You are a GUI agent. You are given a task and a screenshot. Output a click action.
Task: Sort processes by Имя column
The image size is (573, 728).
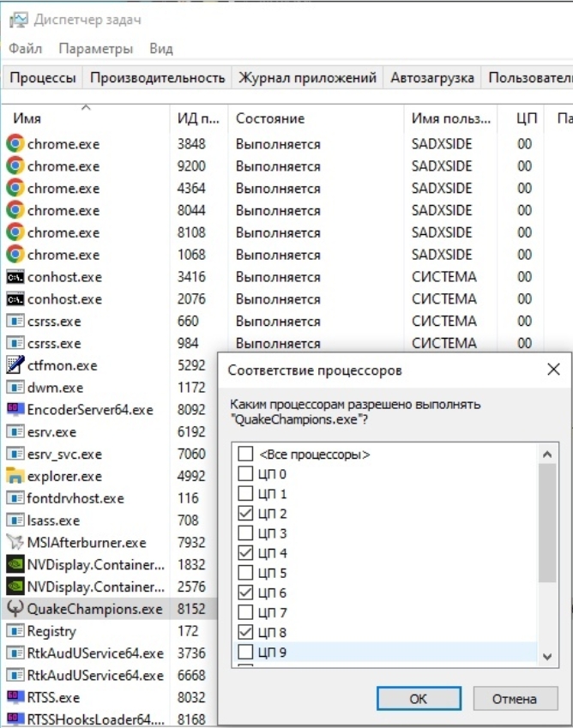[87, 118]
